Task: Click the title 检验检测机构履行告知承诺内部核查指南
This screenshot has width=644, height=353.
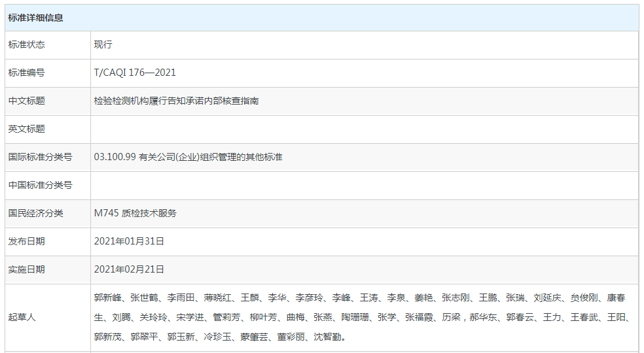Action: coord(176,101)
